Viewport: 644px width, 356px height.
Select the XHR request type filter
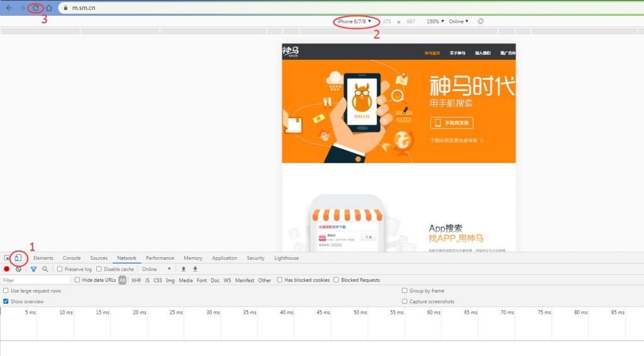tap(136, 280)
